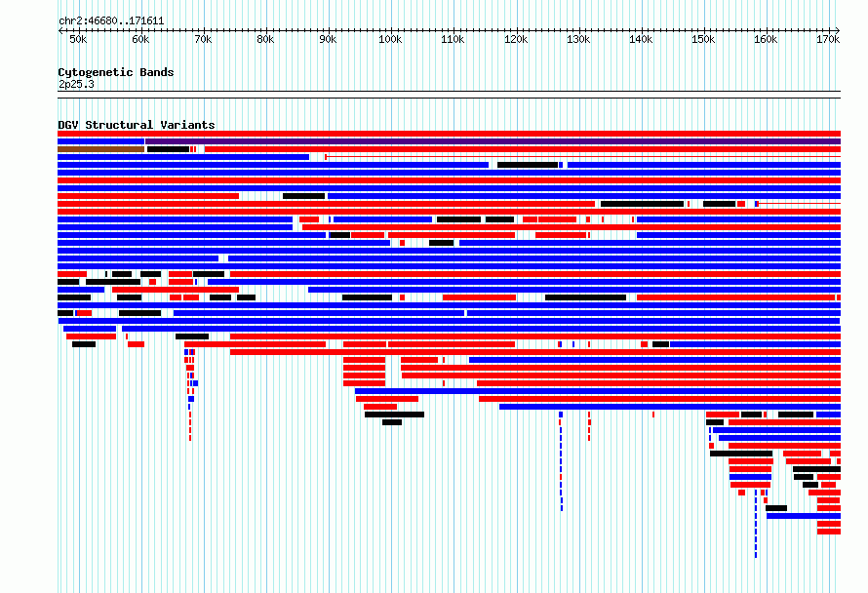Viewport: 868px width, 593px height.
Task: Select the bottom-most blue bar in DGV track
Action: point(804,516)
